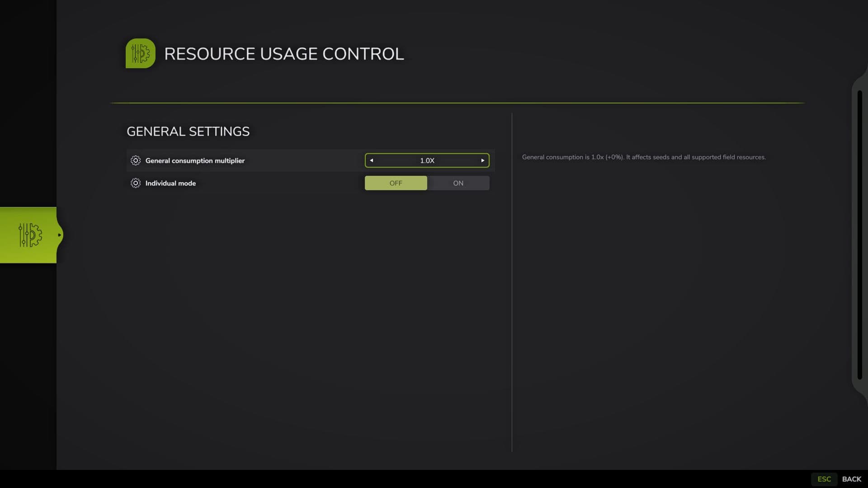Select the Individual mode label
The width and height of the screenshot is (868, 488).
170,183
